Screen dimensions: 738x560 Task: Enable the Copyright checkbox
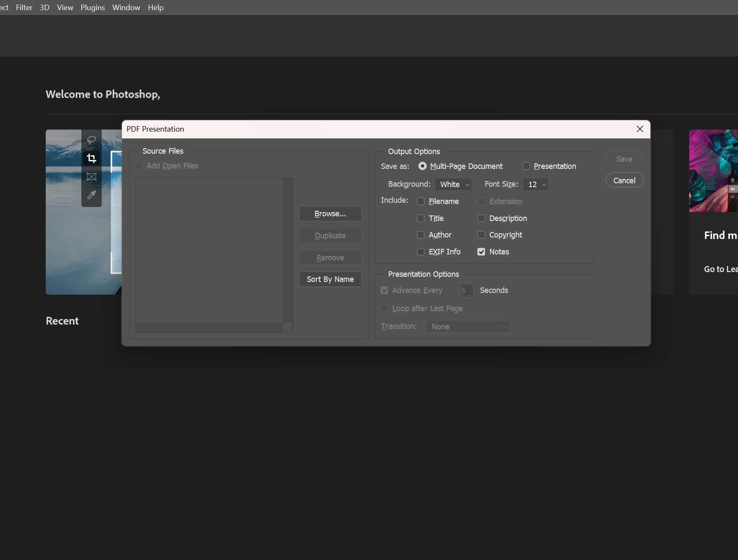[481, 235]
